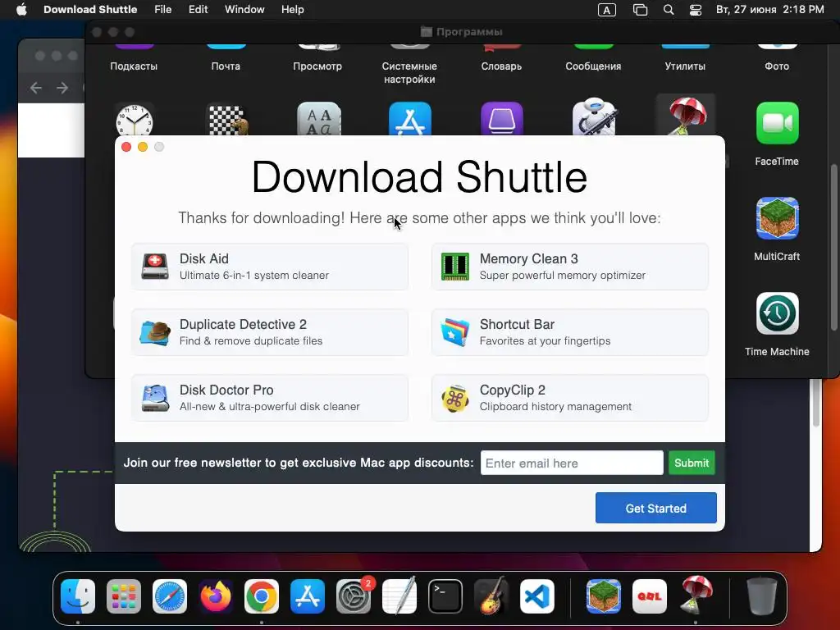
Task: Select the Memory Clean 3 title text
Action: click(x=529, y=258)
